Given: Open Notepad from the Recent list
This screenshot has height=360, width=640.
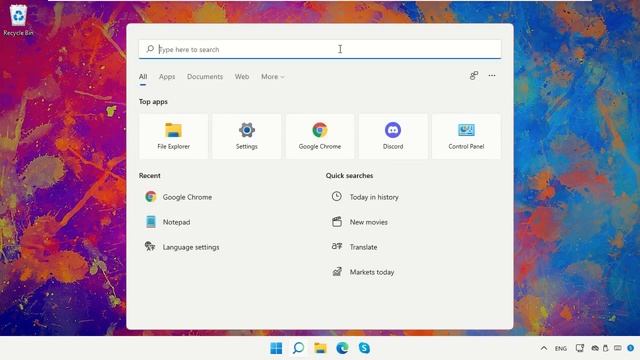Looking at the screenshot, I should point(168,222).
